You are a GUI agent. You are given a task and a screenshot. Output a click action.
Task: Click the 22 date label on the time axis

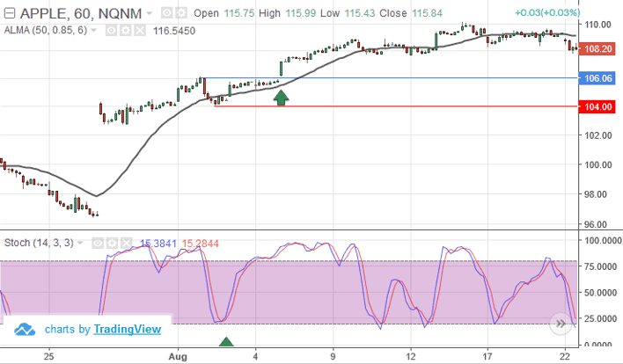click(x=565, y=356)
